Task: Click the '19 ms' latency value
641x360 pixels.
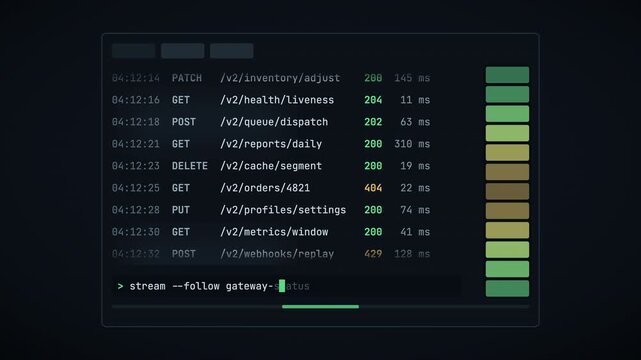Action: [x=415, y=166]
